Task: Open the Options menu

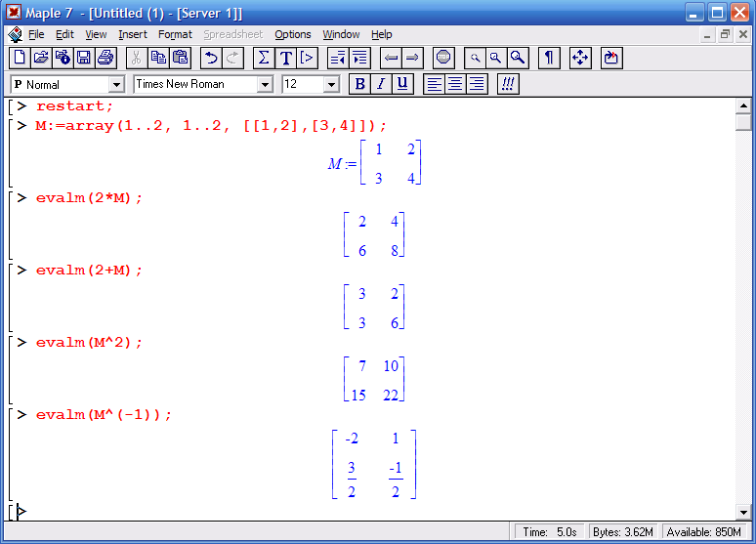Action: 293,35
